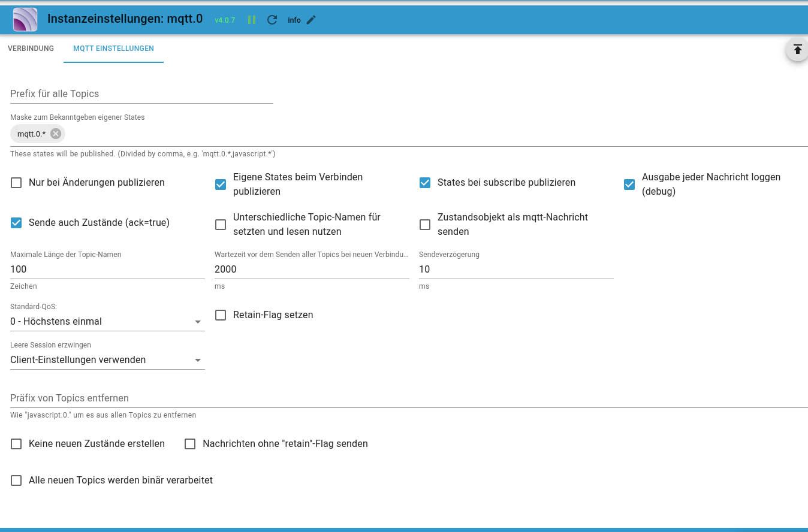The height and width of the screenshot is (532, 808).
Task: Check 'Keine neuen Zustände erstellen'
Action: [x=16, y=444]
